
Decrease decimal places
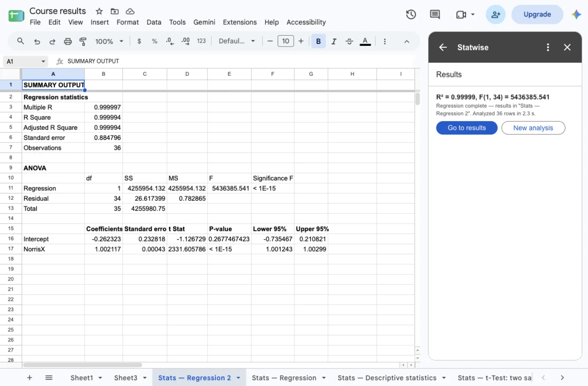tap(170, 41)
